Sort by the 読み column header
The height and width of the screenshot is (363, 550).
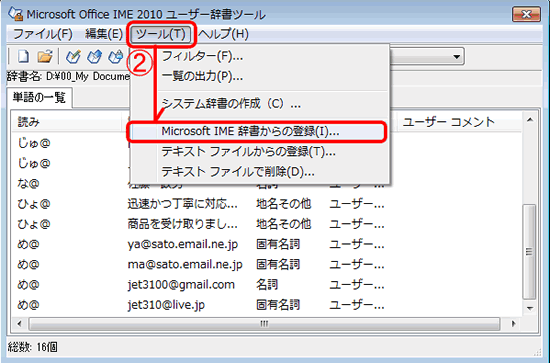pos(67,122)
